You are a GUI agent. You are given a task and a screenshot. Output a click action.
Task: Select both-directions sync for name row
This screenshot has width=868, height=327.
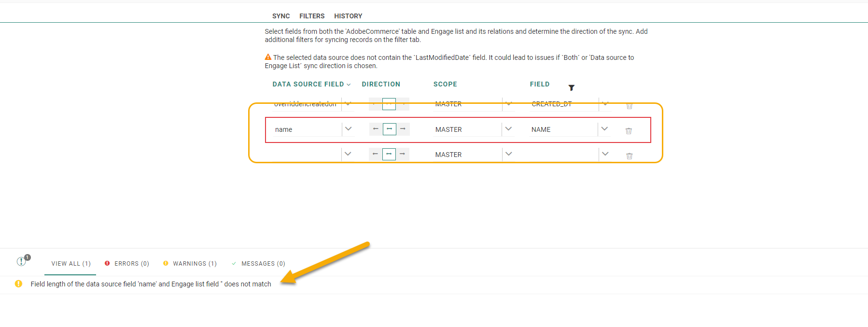[x=389, y=129]
